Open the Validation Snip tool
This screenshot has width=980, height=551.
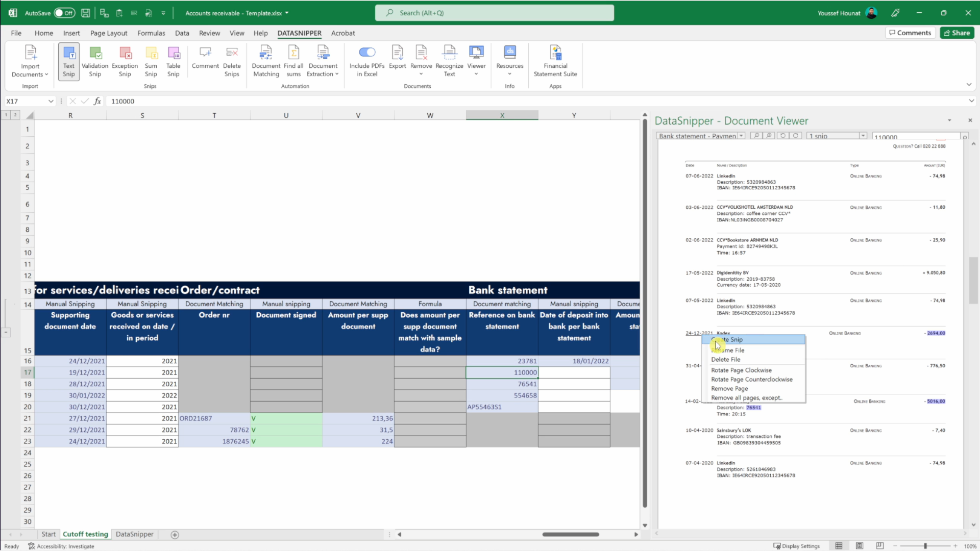(x=95, y=60)
